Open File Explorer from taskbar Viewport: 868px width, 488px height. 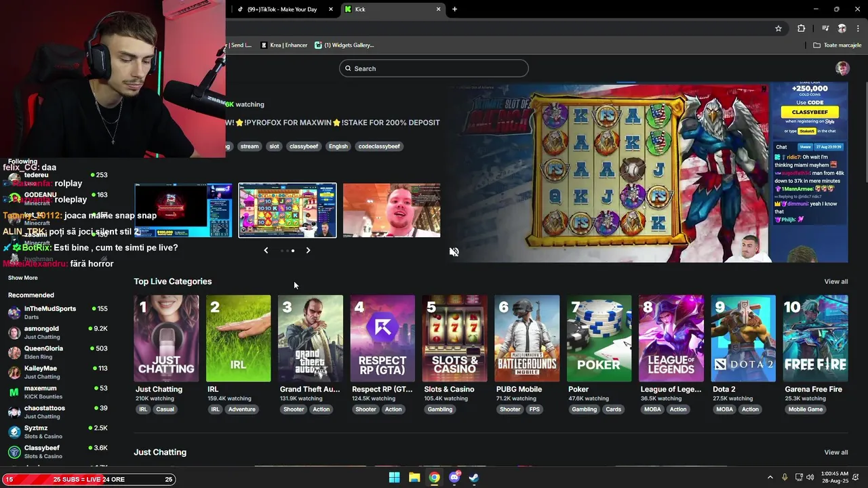point(414,477)
